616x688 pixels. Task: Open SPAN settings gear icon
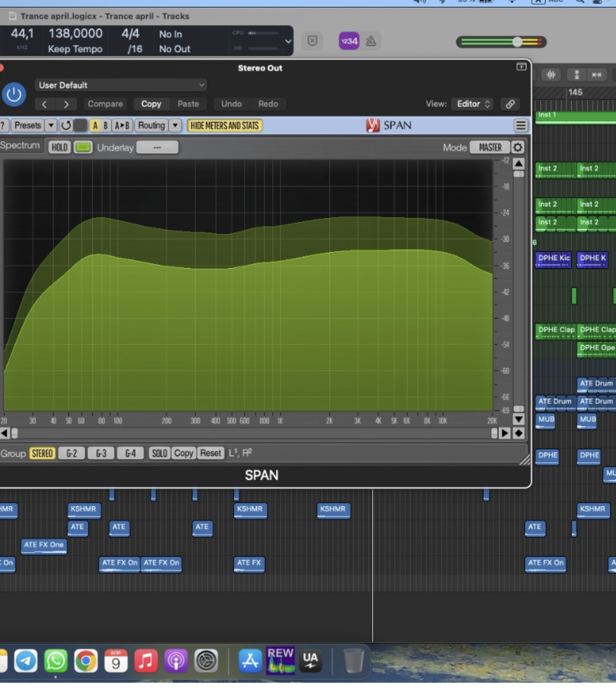pyautogui.click(x=518, y=148)
